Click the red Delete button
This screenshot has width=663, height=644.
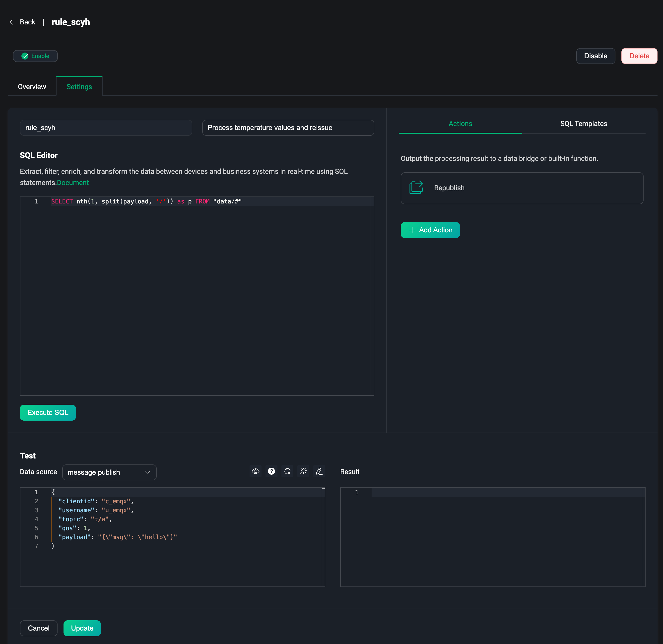click(639, 56)
